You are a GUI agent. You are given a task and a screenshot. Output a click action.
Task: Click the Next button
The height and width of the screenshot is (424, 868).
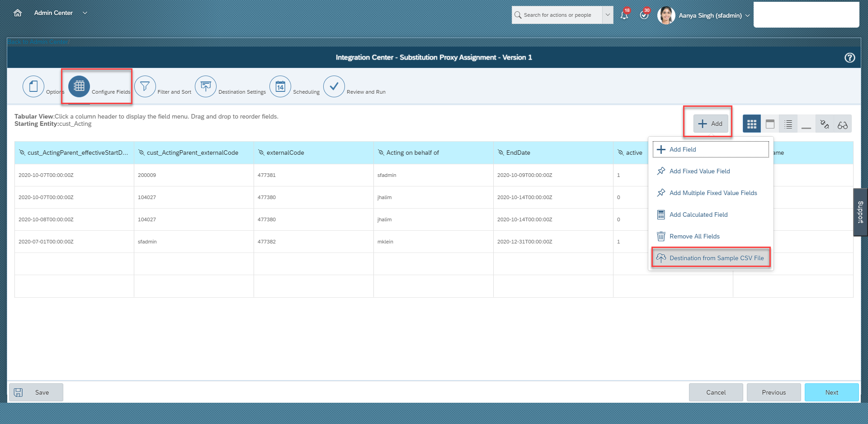pos(831,392)
